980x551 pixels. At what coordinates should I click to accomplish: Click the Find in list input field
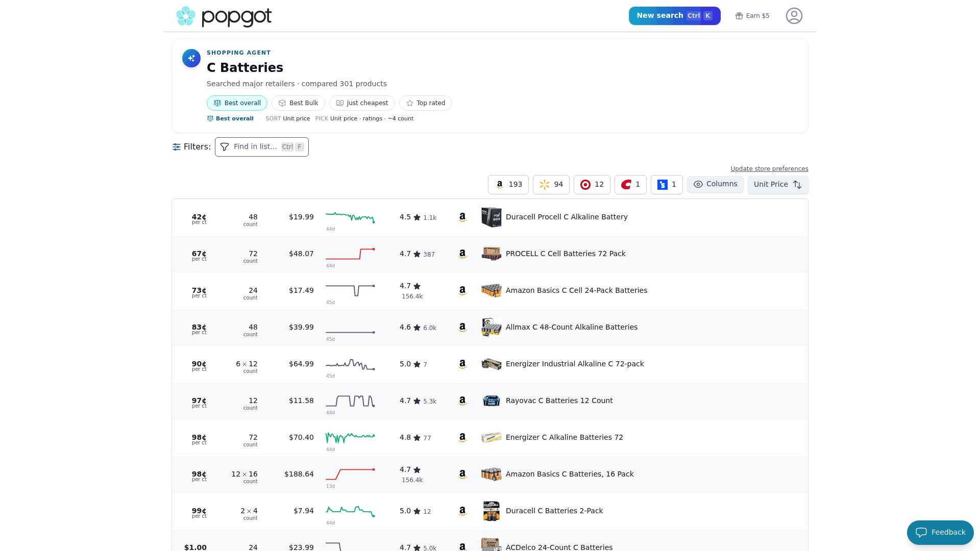point(262,147)
